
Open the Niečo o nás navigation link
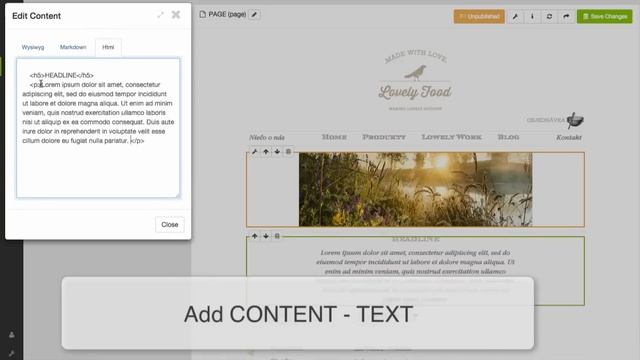(267, 138)
